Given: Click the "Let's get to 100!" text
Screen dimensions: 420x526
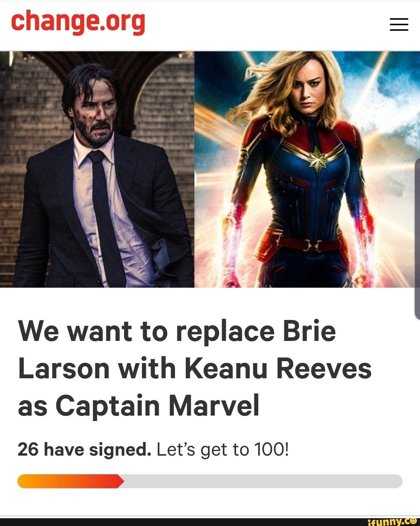Looking at the screenshot, I should click(x=223, y=450).
